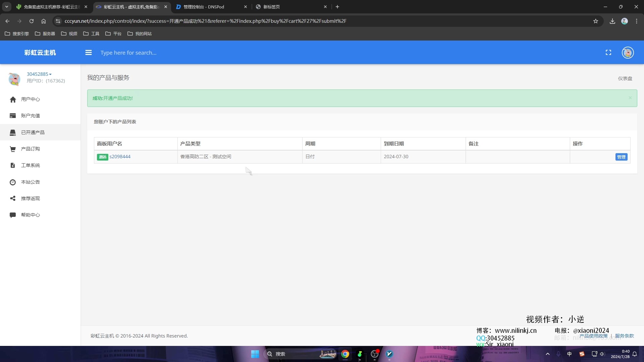Open 账户充值 card icon in sidebar
The width and height of the screenshot is (644, 362).
[x=13, y=116]
